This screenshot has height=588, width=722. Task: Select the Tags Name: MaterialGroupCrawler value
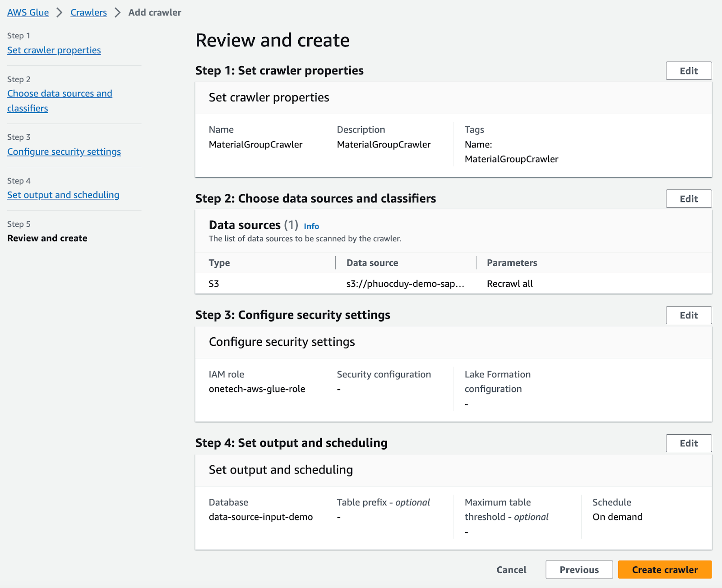point(511,152)
